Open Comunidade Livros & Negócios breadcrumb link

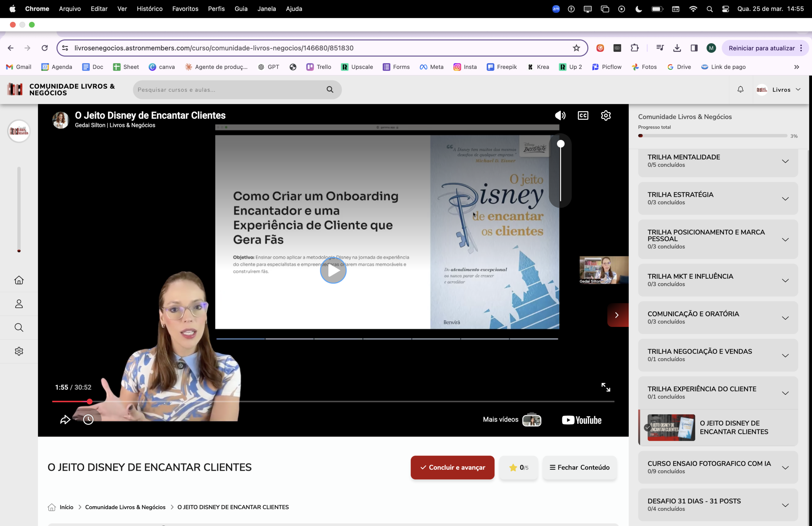click(125, 507)
